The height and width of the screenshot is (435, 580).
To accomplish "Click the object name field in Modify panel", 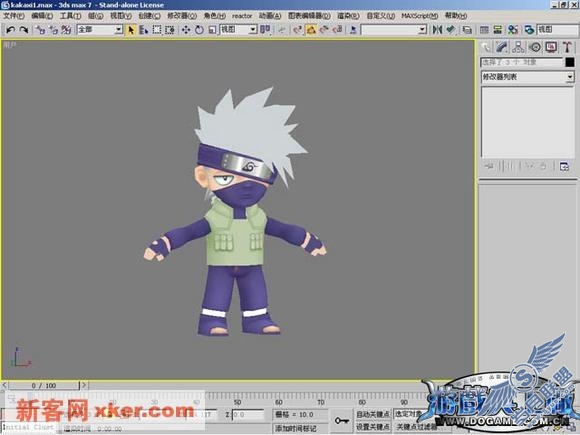I will [522, 62].
